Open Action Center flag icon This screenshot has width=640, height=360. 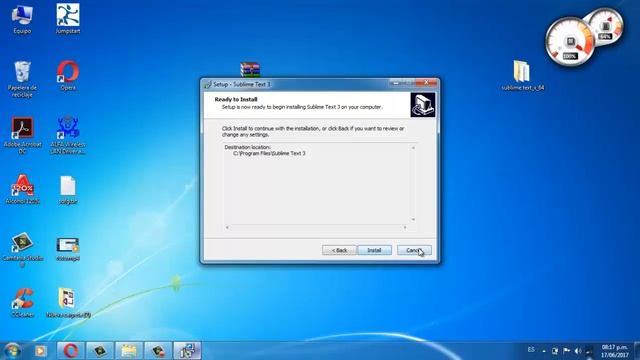point(566,351)
